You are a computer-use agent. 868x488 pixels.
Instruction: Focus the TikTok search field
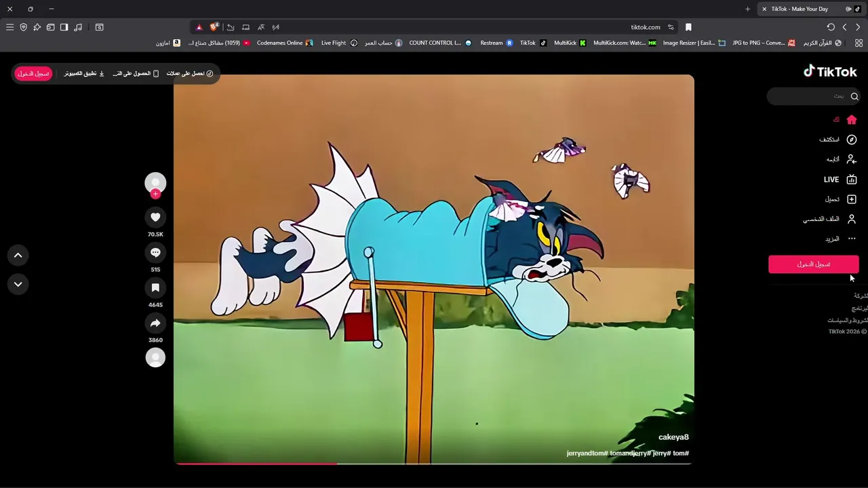[813, 96]
